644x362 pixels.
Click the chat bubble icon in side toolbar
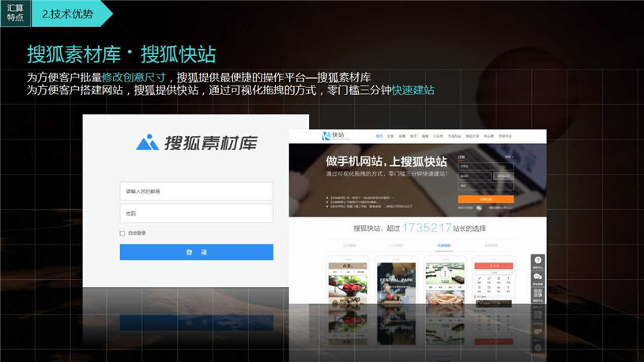pos(537,278)
